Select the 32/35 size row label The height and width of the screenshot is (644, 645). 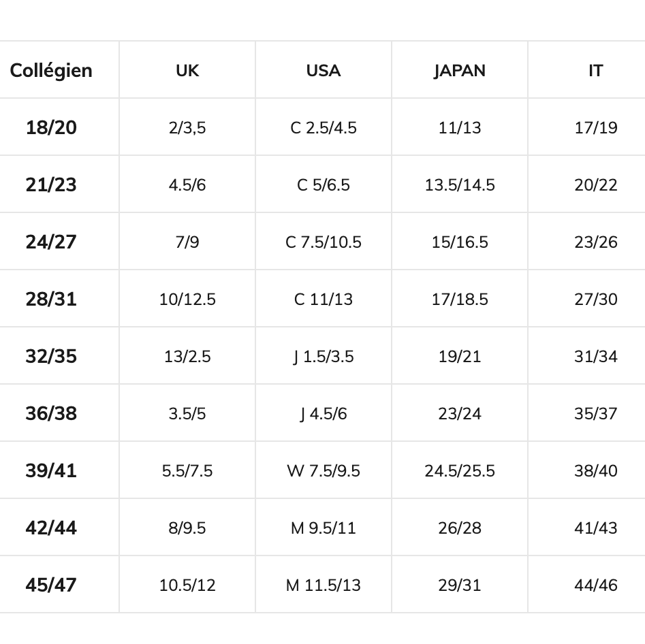pyautogui.click(x=51, y=356)
